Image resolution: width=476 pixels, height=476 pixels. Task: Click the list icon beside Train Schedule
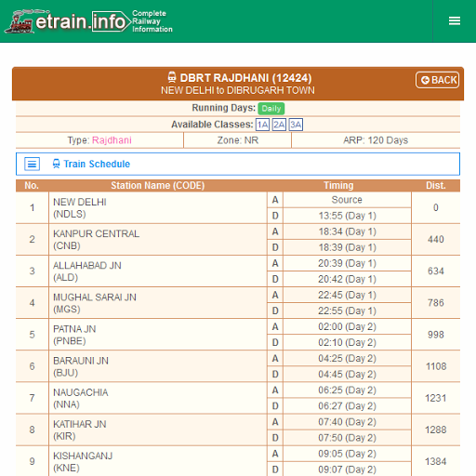pos(32,164)
